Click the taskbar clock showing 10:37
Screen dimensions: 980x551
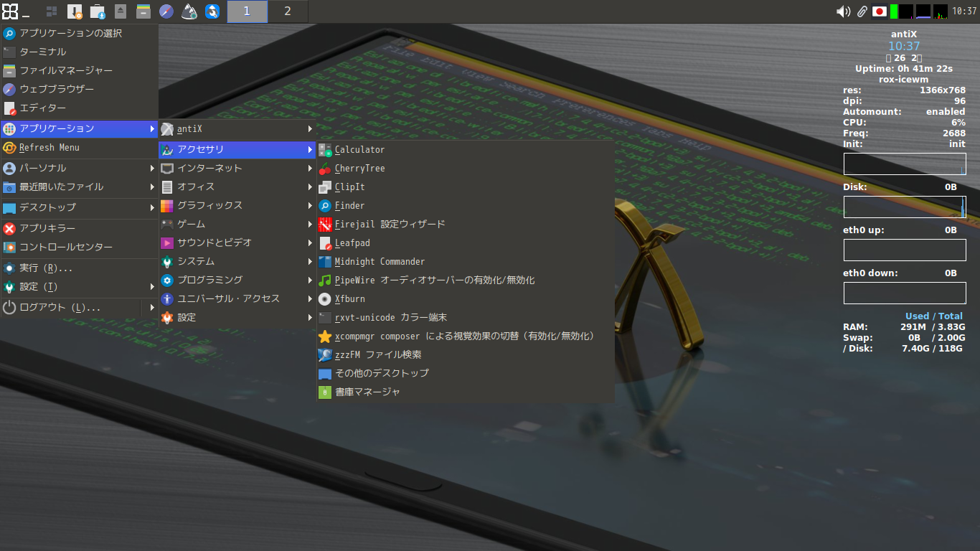[x=965, y=11]
